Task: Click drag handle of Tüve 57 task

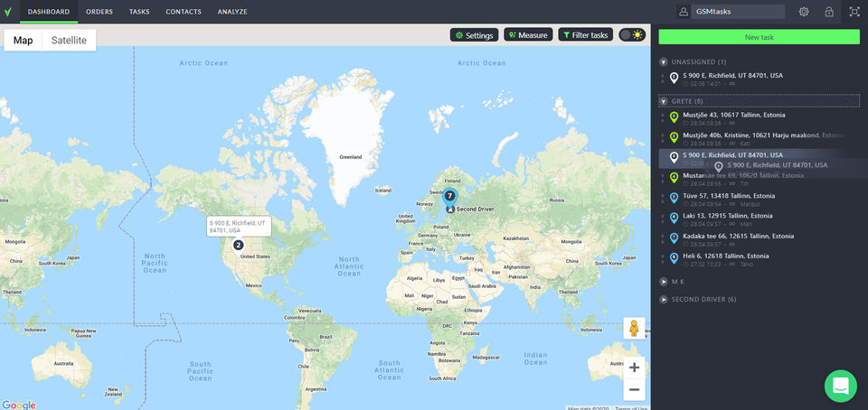Action: pos(662,199)
